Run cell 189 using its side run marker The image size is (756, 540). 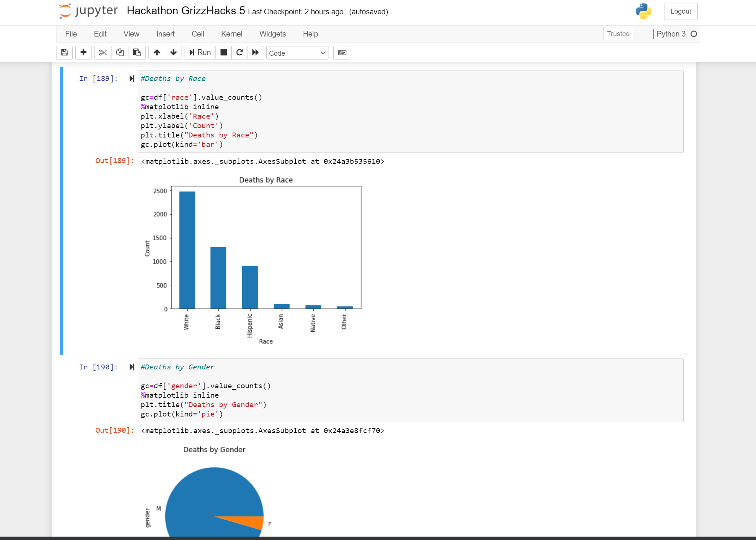click(x=131, y=79)
